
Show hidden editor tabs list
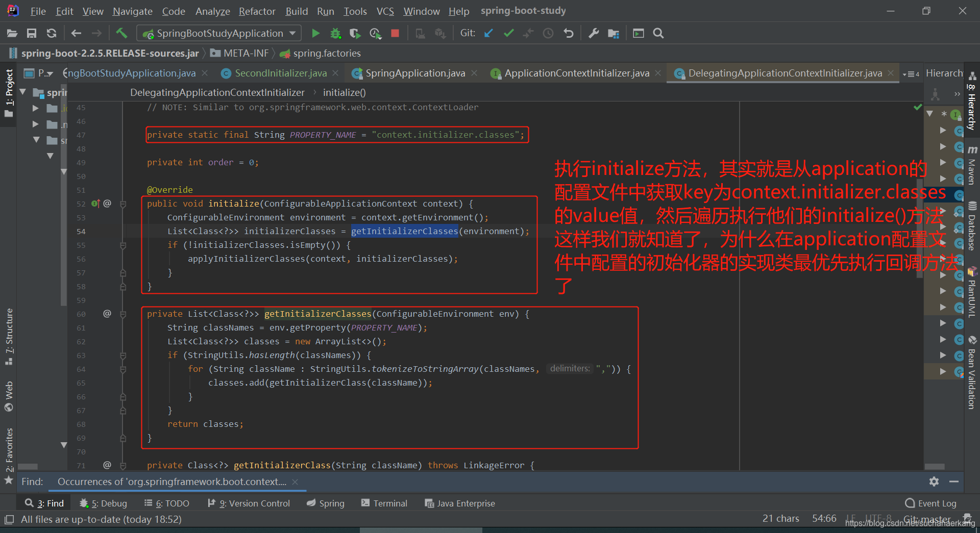[x=911, y=74]
